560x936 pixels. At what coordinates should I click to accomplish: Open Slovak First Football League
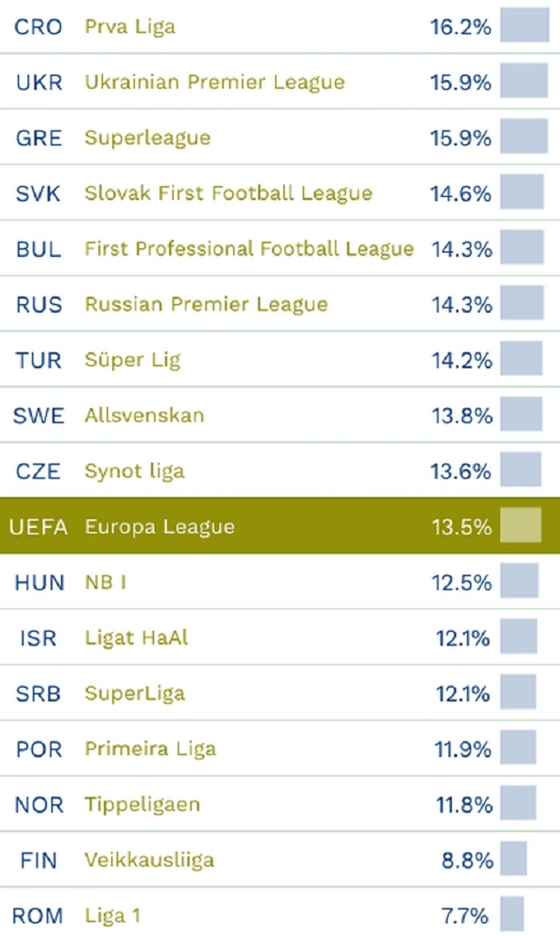228,193
